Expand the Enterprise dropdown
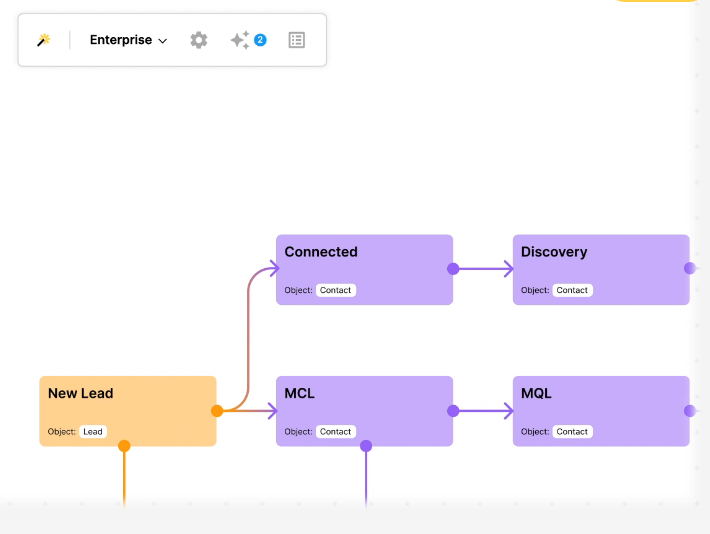The image size is (710, 534). tap(128, 40)
